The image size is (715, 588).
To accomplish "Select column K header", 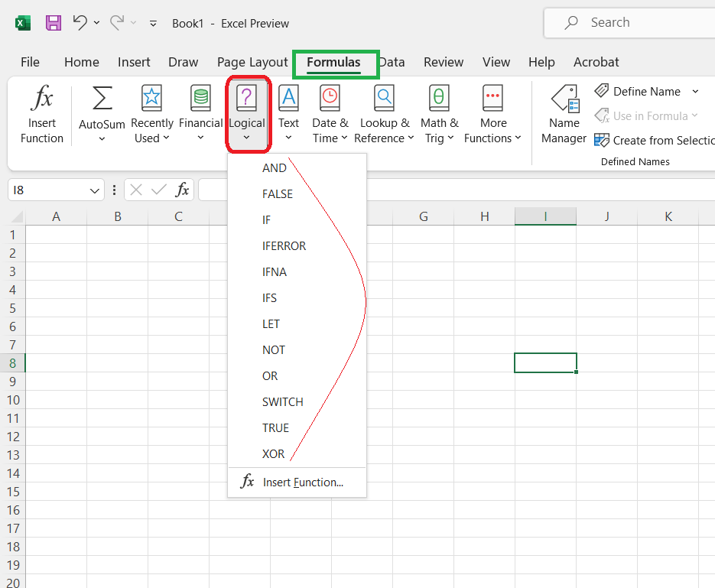I will pyautogui.click(x=668, y=216).
